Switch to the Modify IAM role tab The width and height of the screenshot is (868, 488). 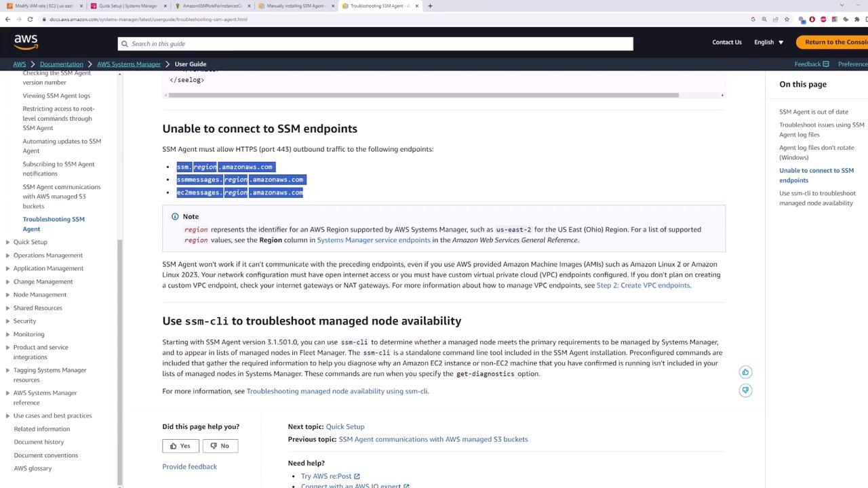pyautogui.click(x=44, y=6)
